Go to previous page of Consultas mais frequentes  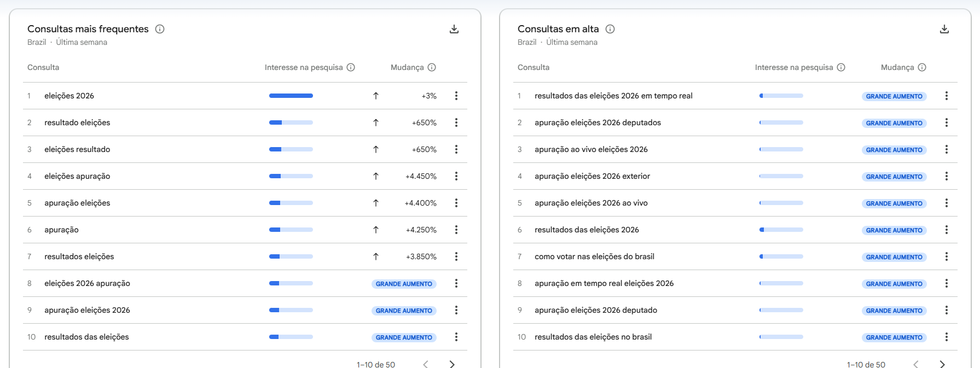click(426, 364)
